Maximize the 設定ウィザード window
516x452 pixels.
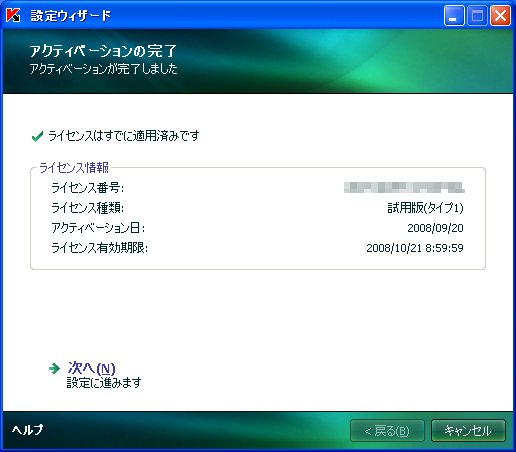click(477, 16)
